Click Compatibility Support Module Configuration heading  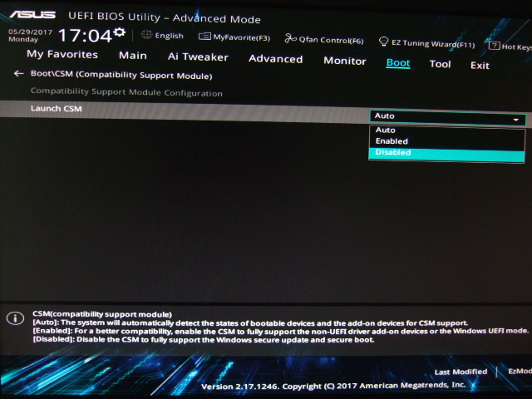(126, 92)
